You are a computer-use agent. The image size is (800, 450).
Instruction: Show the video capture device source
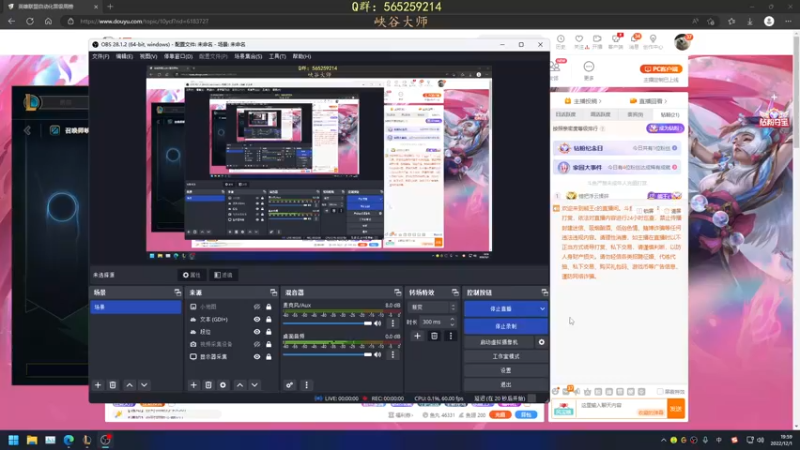pyautogui.click(x=257, y=344)
